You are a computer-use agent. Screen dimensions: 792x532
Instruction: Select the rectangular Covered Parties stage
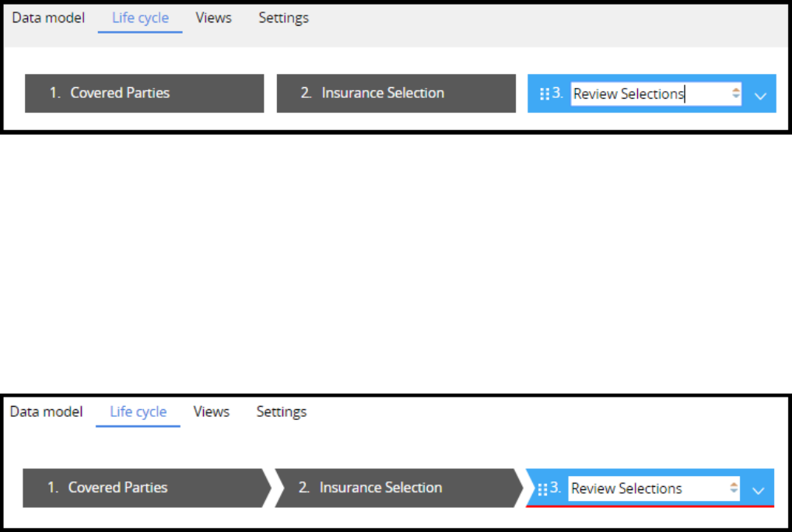point(144,93)
